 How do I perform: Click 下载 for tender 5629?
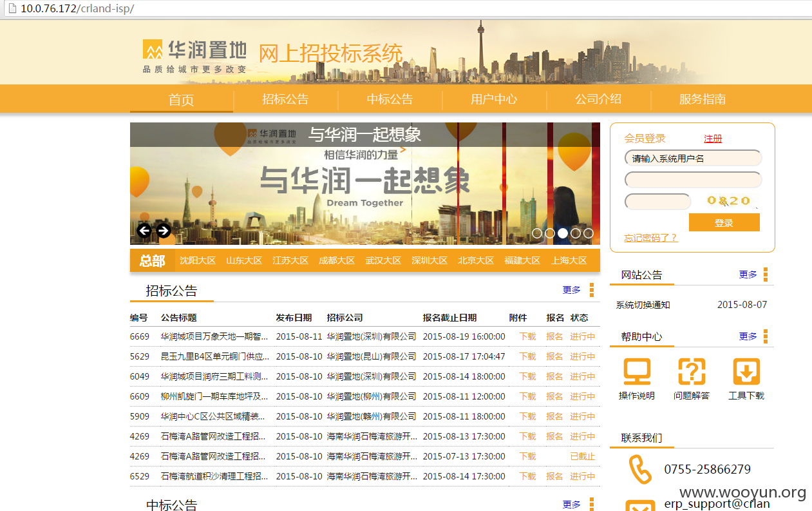(527, 356)
